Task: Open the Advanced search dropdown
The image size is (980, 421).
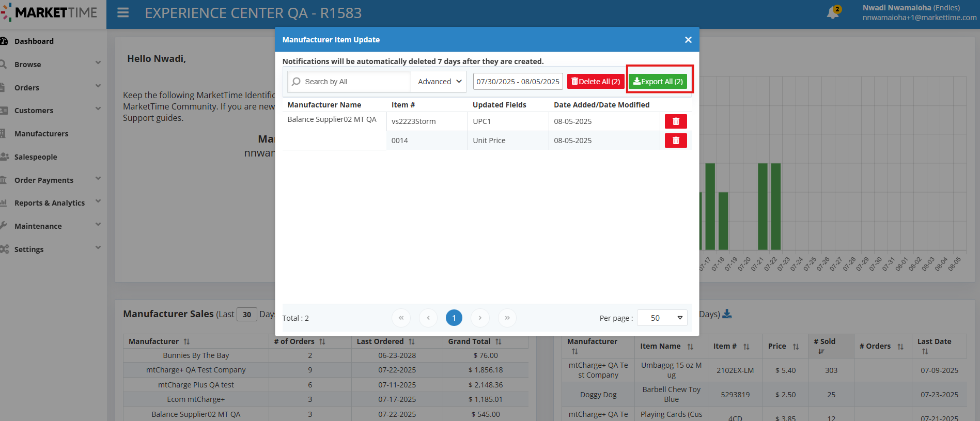Action: pos(439,82)
